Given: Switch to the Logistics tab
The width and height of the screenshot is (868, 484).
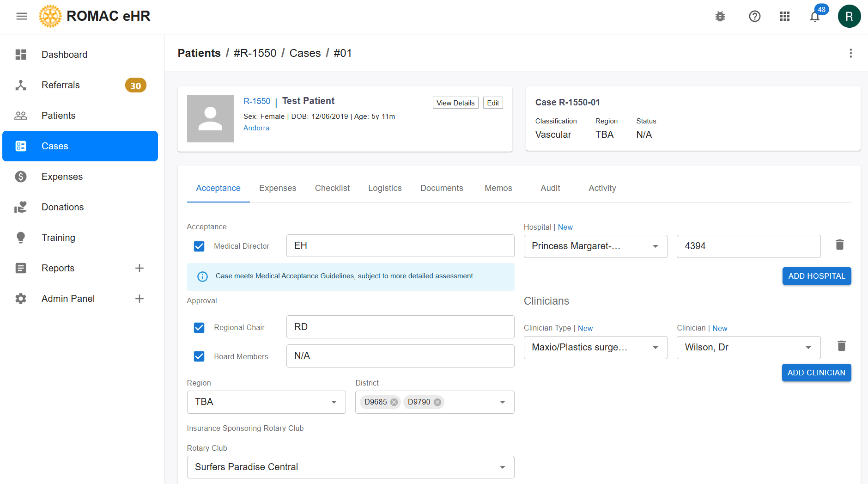Looking at the screenshot, I should click(x=385, y=188).
